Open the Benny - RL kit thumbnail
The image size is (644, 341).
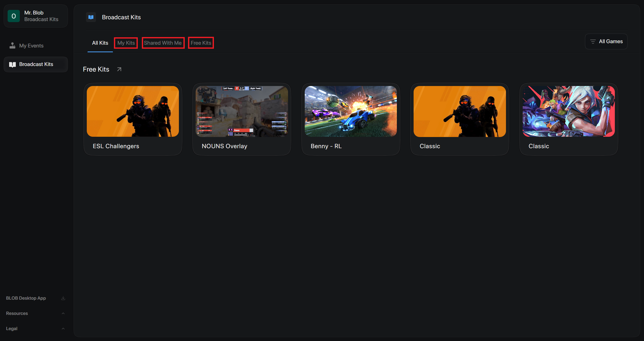[351, 111]
